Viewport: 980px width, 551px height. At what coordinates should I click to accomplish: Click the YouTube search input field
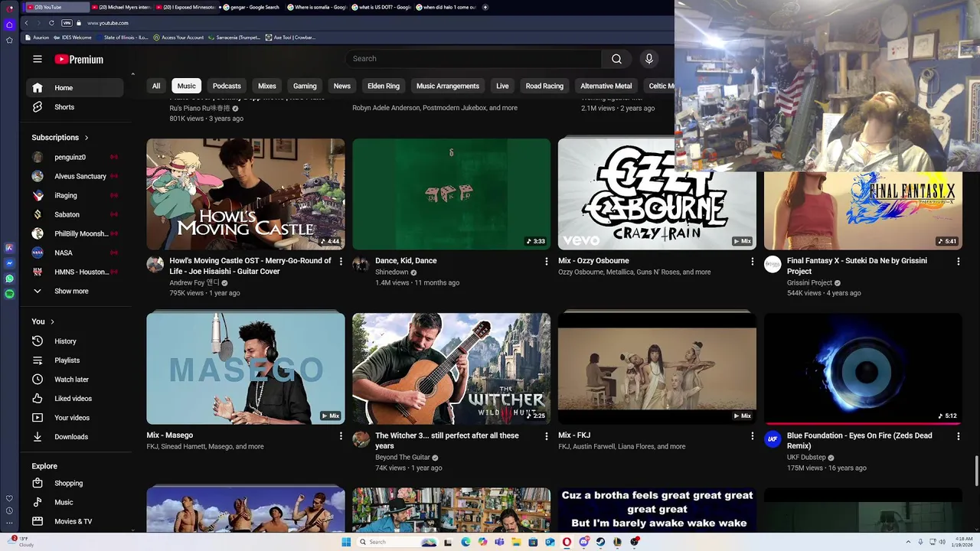[473, 58]
